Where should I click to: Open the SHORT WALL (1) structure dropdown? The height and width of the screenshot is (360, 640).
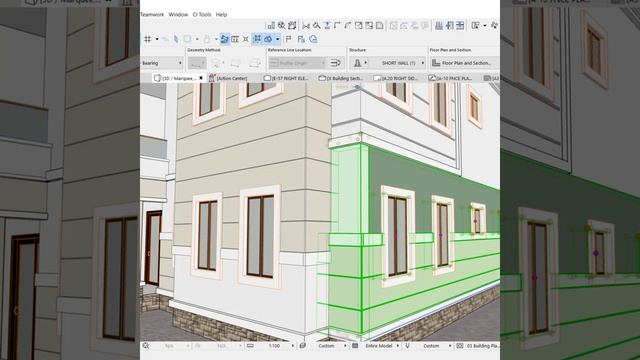(402, 63)
